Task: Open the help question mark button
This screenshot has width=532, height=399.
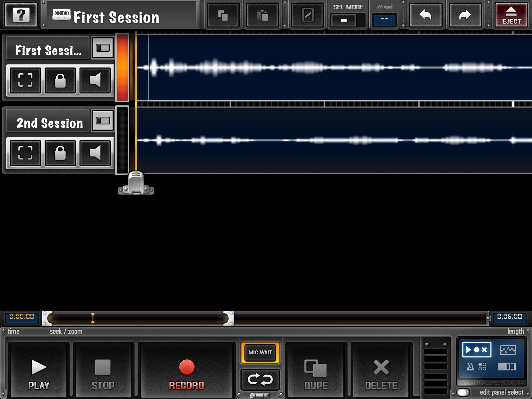Action: 21,15
